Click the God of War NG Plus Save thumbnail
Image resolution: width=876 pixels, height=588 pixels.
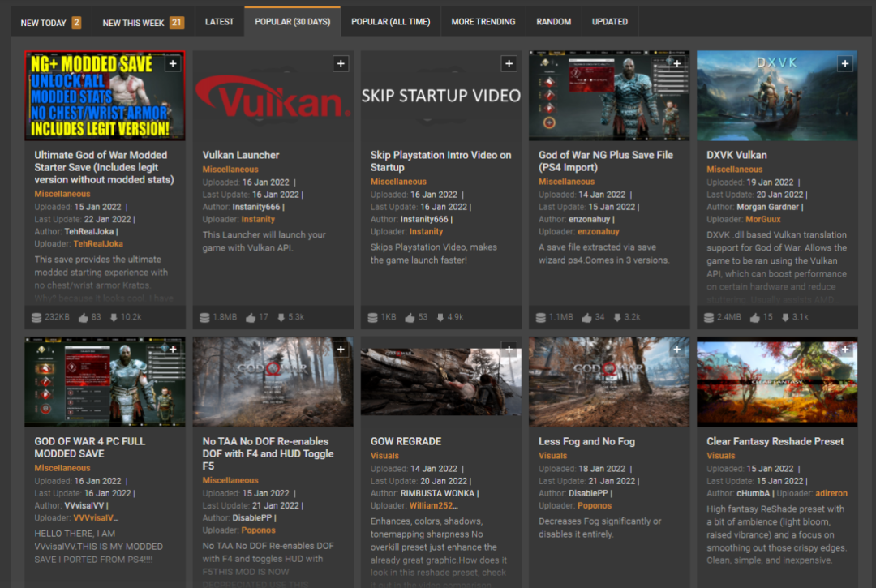tap(608, 97)
